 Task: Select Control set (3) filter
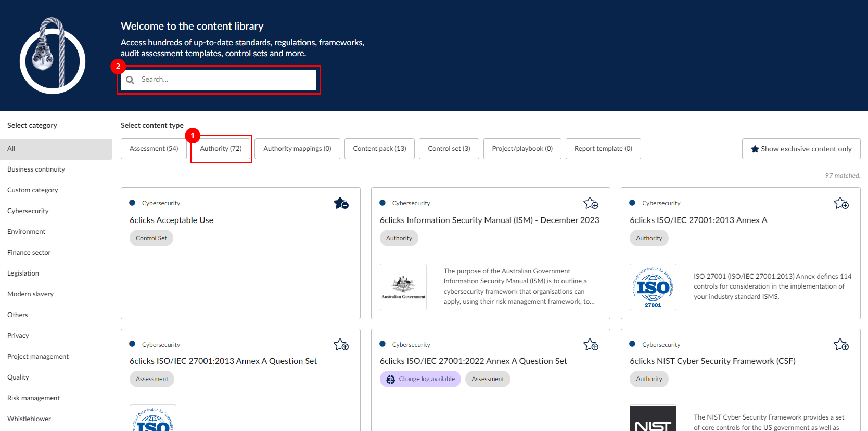449,149
